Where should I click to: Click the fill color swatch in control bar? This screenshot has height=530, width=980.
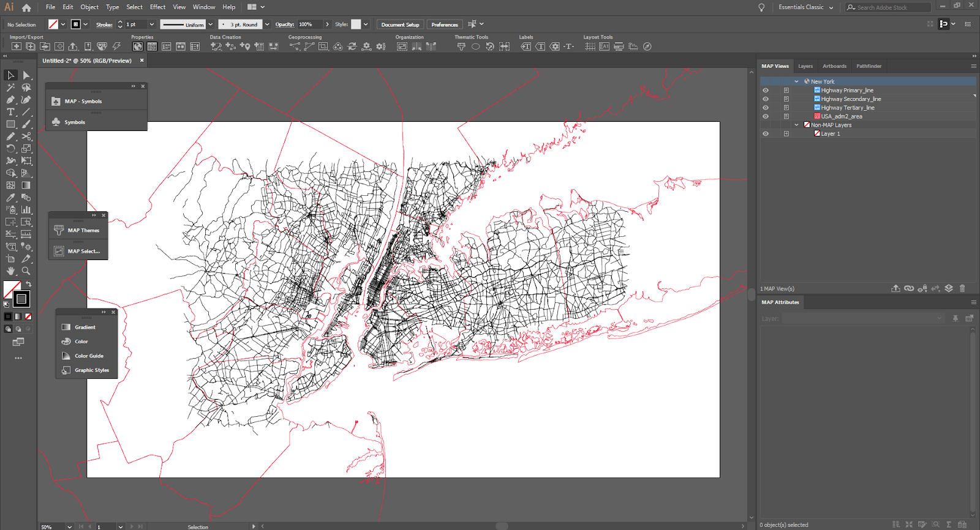coord(53,24)
